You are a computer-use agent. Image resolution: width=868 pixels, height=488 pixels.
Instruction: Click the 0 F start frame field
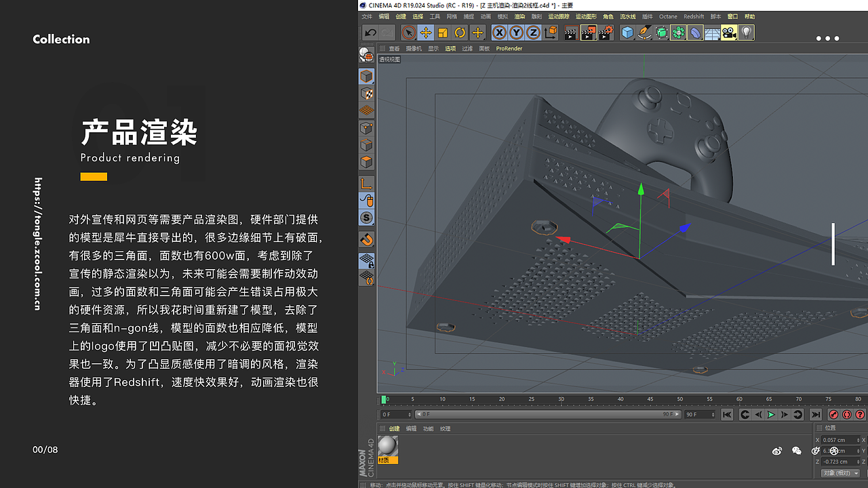(x=396, y=414)
